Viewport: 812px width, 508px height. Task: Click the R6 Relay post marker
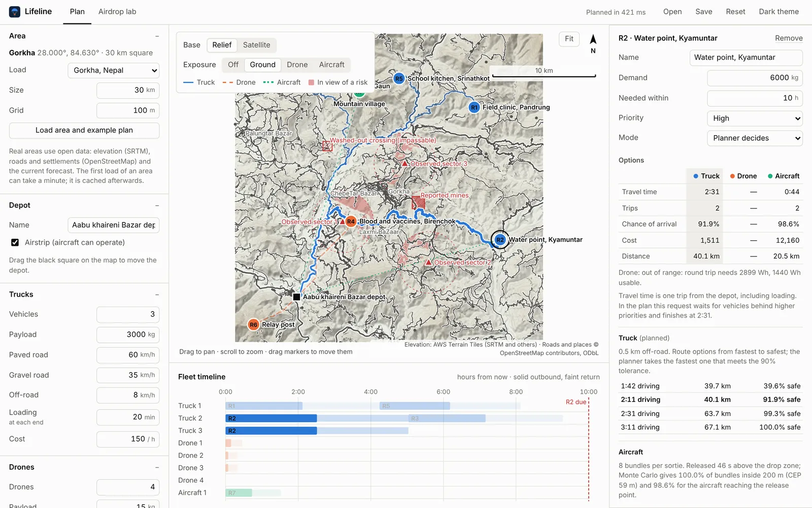click(253, 325)
